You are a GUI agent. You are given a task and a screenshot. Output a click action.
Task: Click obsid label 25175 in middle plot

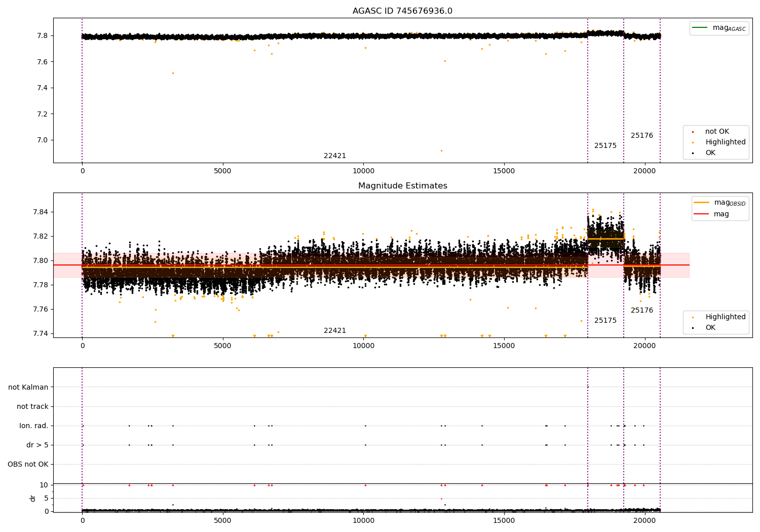pos(605,321)
